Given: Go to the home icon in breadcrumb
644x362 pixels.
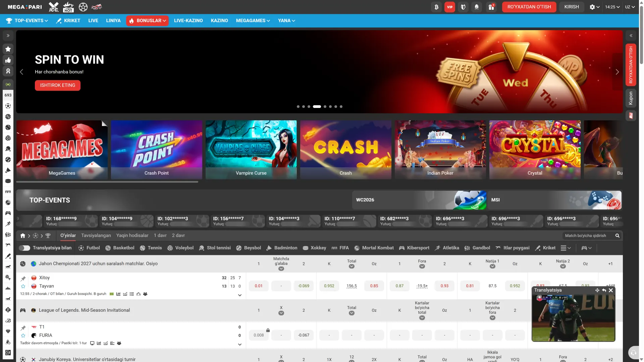Looking at the screenshot, I should [23, 236].
